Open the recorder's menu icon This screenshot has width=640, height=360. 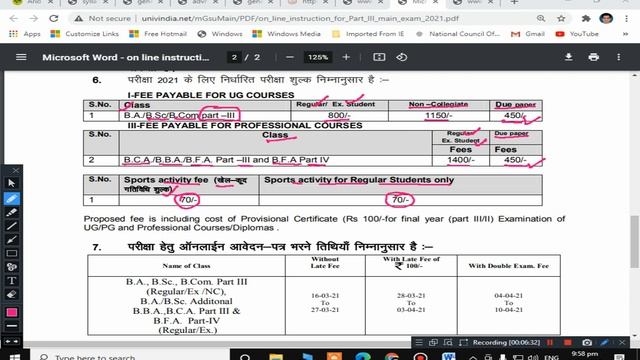click(419, 342)
